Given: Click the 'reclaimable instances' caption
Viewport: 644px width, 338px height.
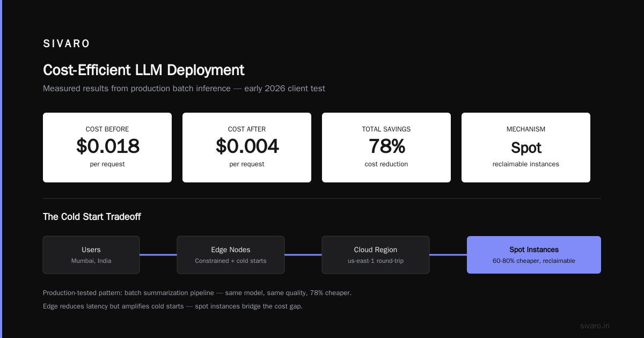Looking at the screenshot, I should (526, 164).
